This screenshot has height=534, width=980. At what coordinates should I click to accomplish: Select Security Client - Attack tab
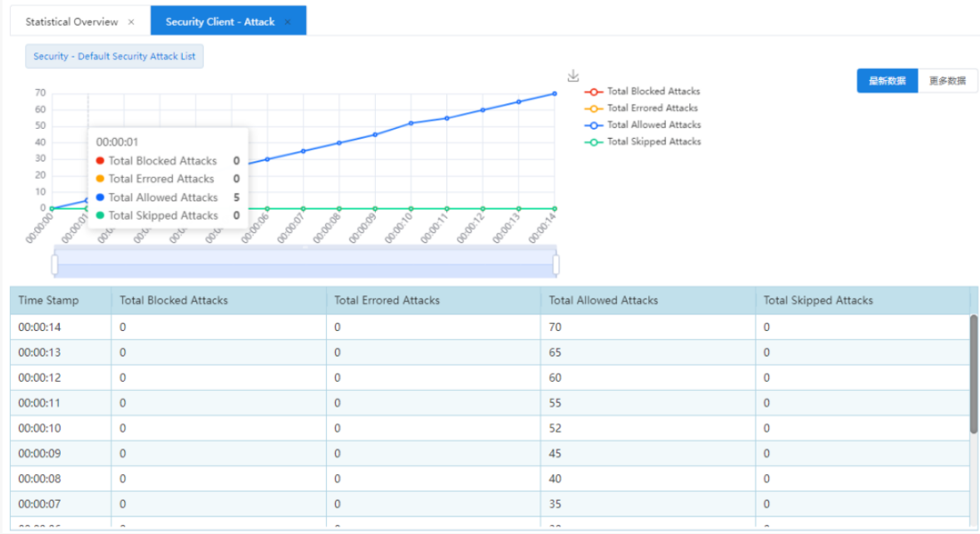[219, 22]
